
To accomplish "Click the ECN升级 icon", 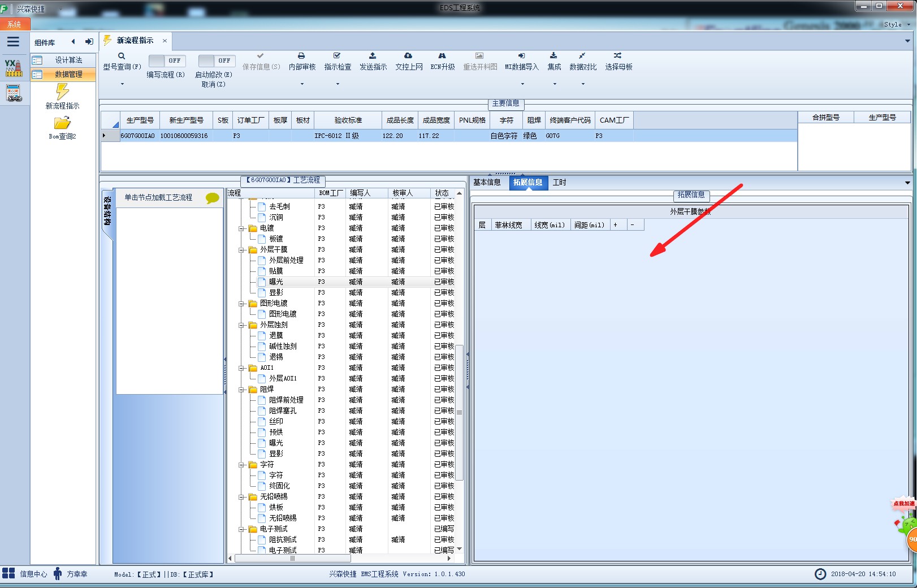I will pyautogui.click(x=442, y=56).
